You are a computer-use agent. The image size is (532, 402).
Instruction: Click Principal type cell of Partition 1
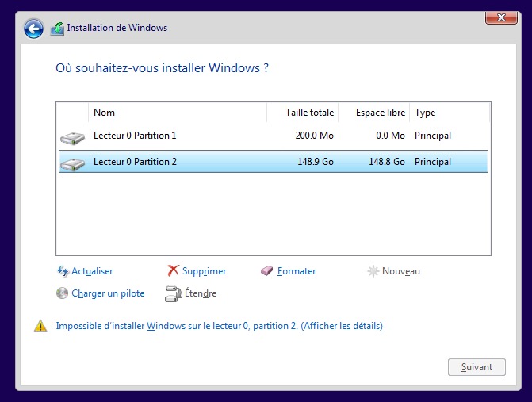tap(433, 136)
